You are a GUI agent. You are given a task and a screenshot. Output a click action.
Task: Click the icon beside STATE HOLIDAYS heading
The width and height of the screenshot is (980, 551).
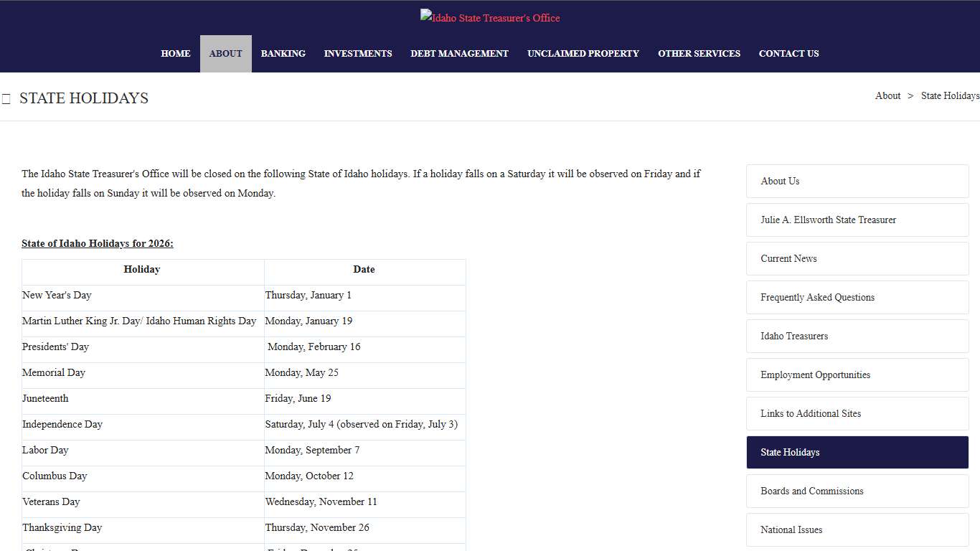tap(6, 98)
